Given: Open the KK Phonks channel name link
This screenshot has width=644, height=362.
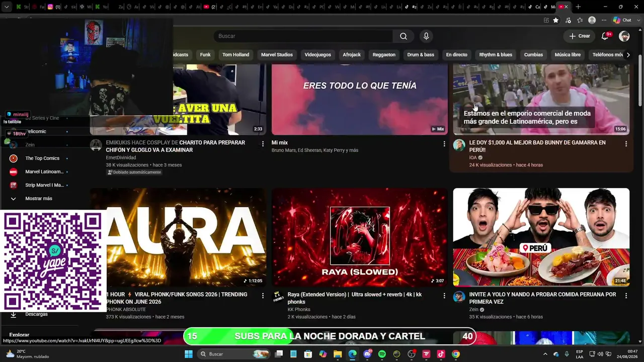Looking at the screenshot, I should click(299, 309).
